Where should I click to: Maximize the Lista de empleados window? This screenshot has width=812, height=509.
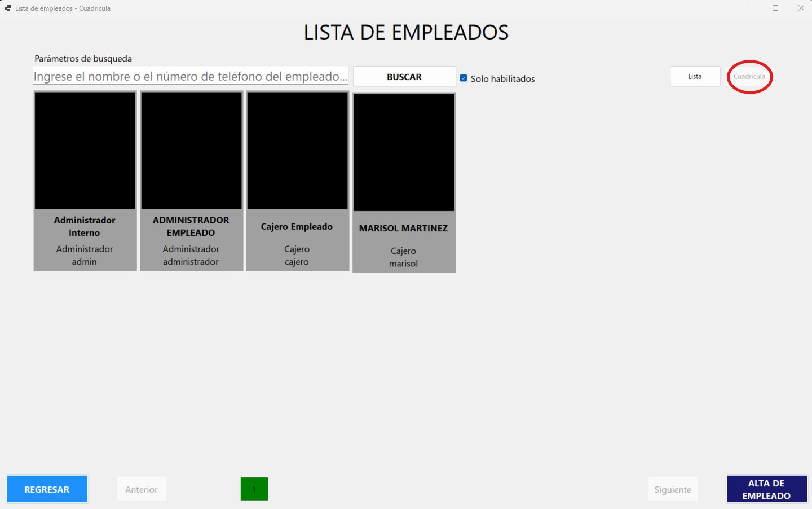(x=775, y=8)
